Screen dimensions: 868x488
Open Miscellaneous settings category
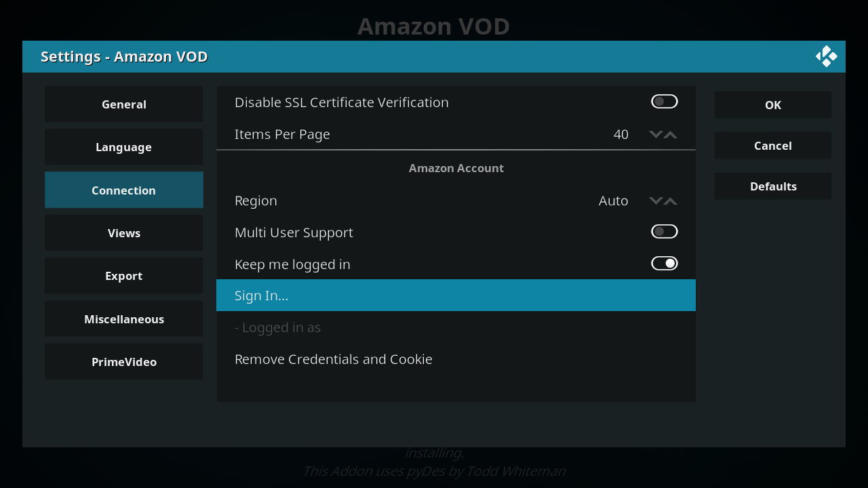pyautogui.click(x=124, y=319)
